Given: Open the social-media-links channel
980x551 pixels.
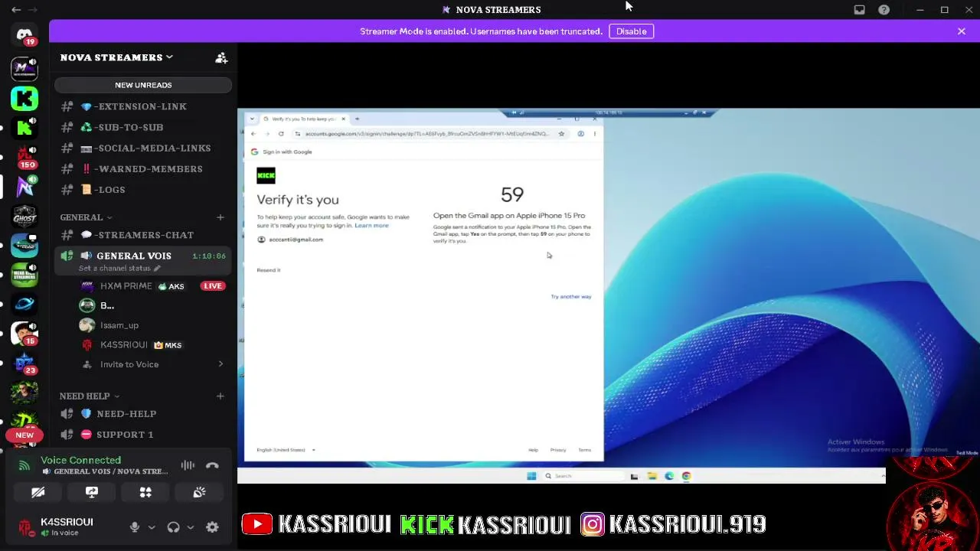Looking at the screenshot, I should [142, 148].
